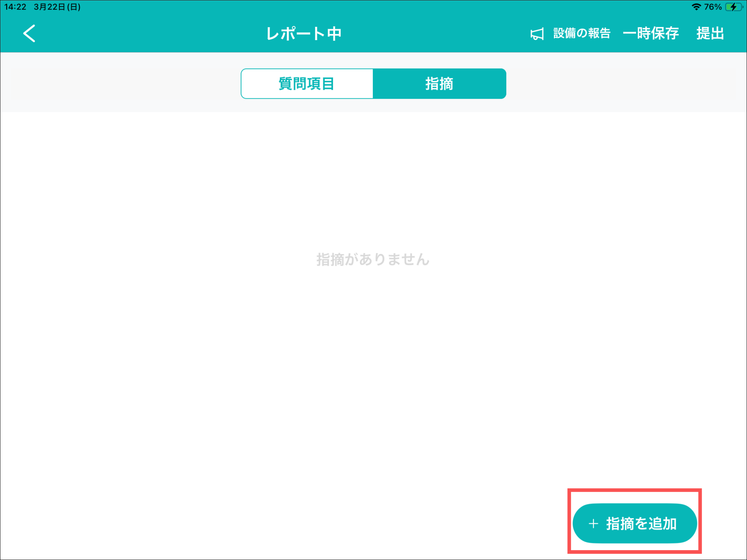This screenshot has height=560, width=747.
Task: Tap the 14:22 clock in status bar
Action: pyautogui.click(x=15, y=7)
